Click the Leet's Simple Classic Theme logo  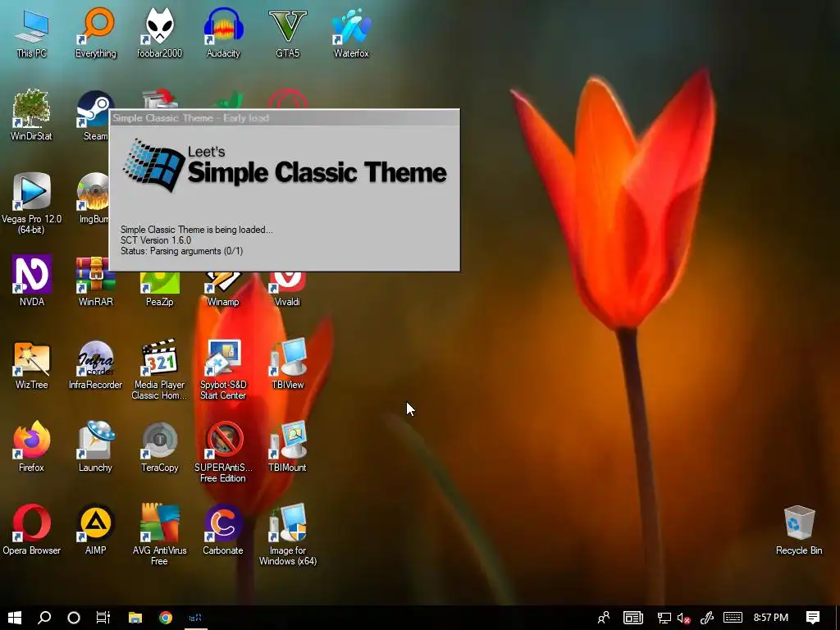(285, 166)
